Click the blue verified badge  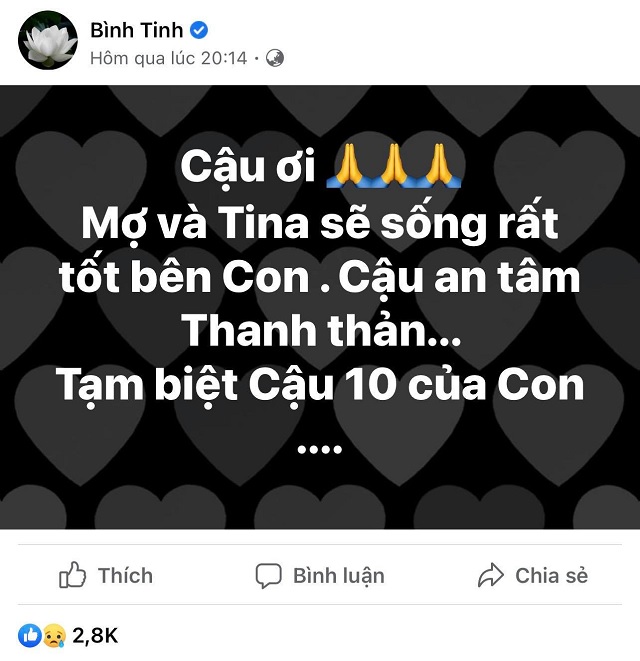[x=201, y=31]
